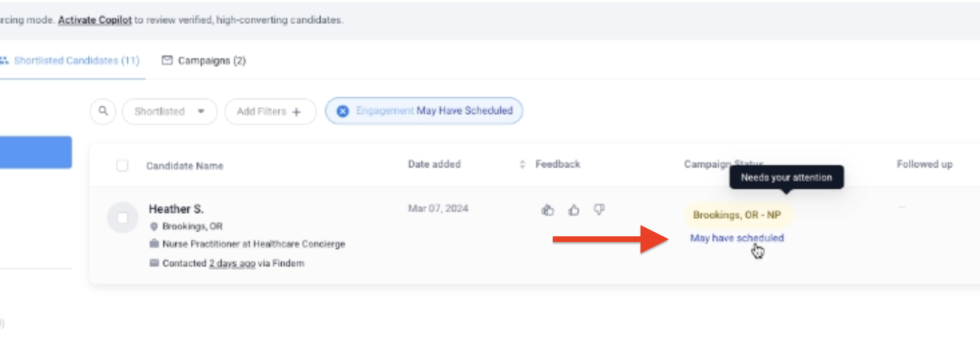Switch to the Shortlisted Candidates tab
The image size is (980, 346).
(76, 60)
